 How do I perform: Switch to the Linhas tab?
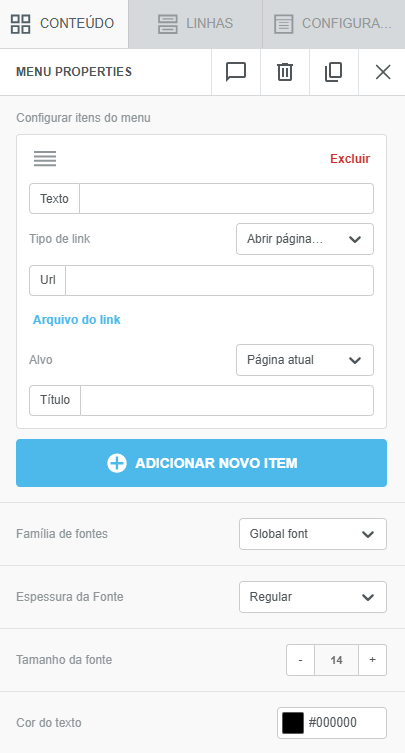pyautogui.click(x=196, y=24)
